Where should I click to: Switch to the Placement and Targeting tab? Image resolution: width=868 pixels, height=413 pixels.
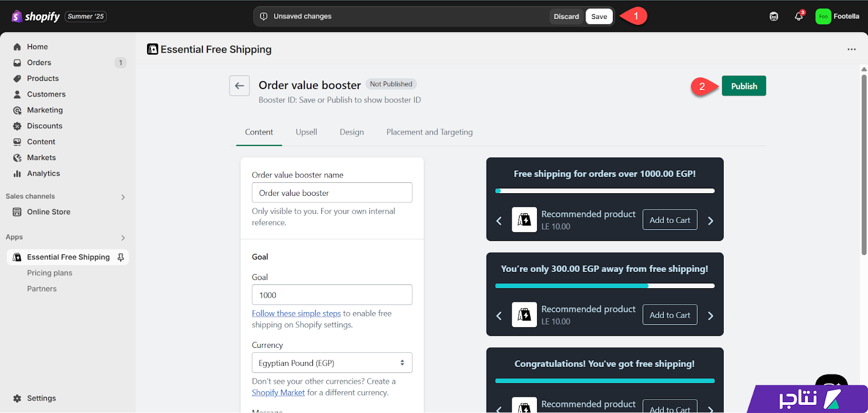pyautogui.click(x=430, y=132)
